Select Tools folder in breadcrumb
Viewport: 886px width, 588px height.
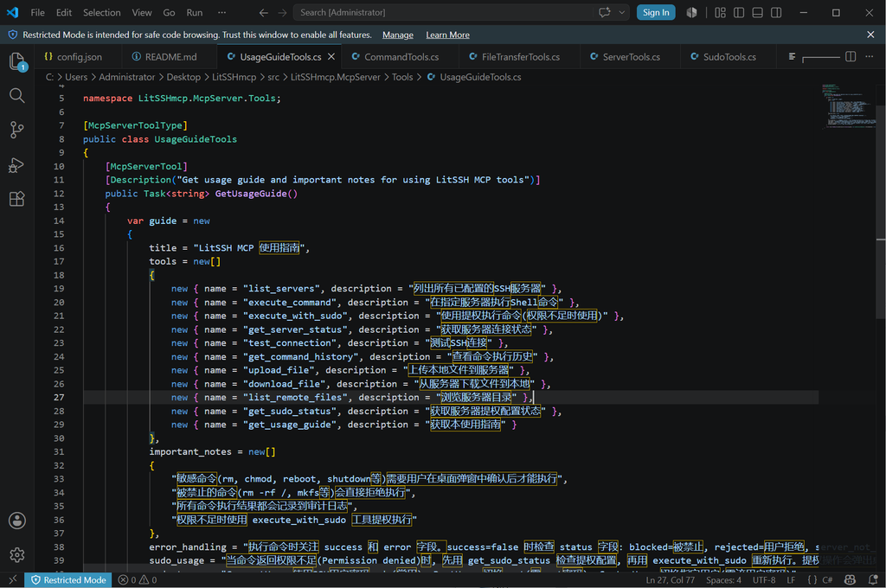(x=402, y=77)
